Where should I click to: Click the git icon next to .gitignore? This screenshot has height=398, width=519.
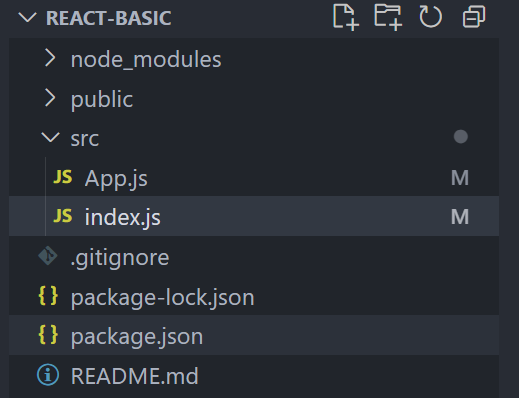click(48, 256)
